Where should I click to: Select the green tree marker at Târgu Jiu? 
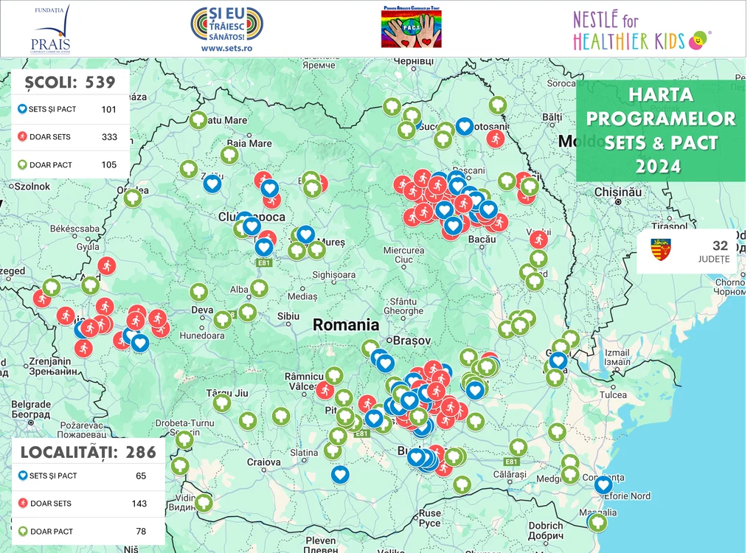pyautogui.click(x=222, y=402)
